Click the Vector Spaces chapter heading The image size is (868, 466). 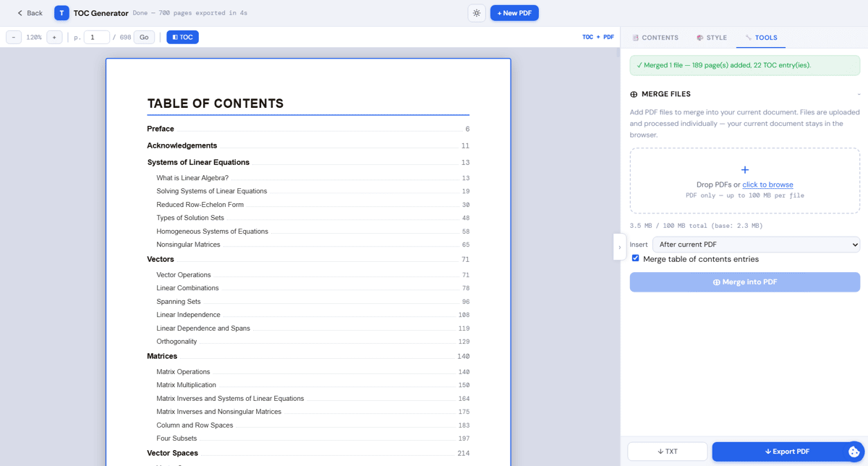tap(308, 453)
